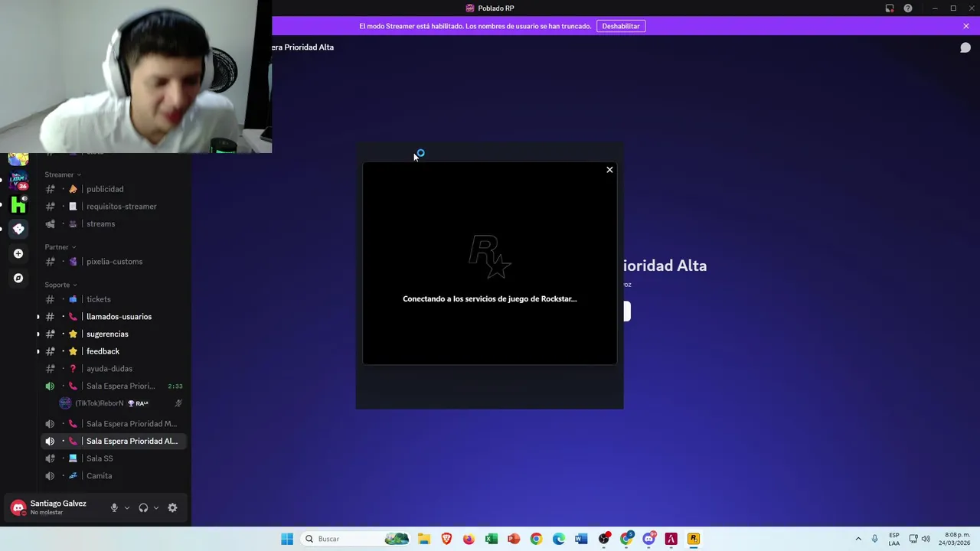Image resolution: width=980 pixels, height=551 pixels.
Task: Open PowerPoint from taskbar
Action: point(514,539)
